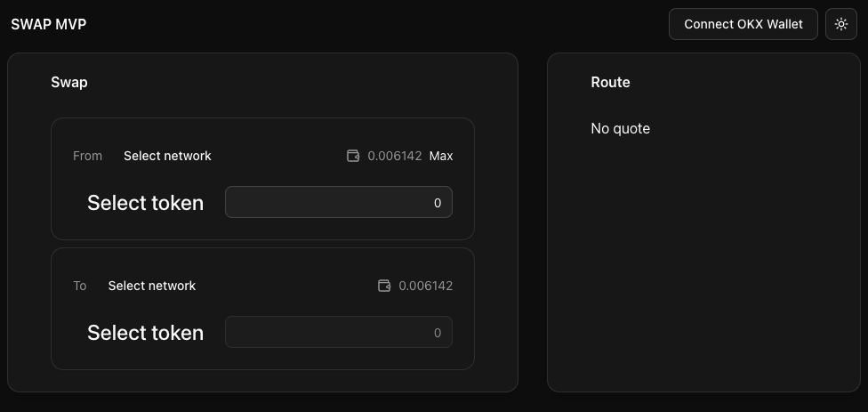Click the wallet icon in the From row
The height and width of the screenshot is (412, 868).
tap(353, 156)
